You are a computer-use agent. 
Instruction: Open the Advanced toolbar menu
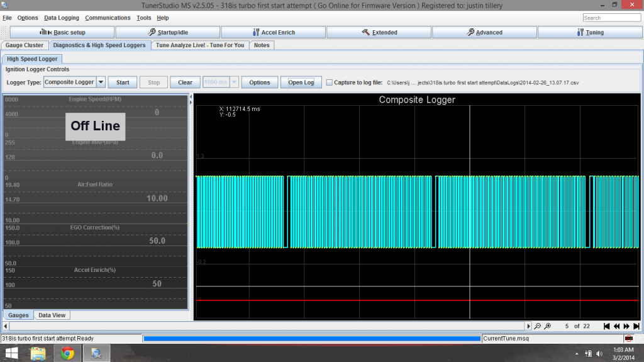pos(484,32)
